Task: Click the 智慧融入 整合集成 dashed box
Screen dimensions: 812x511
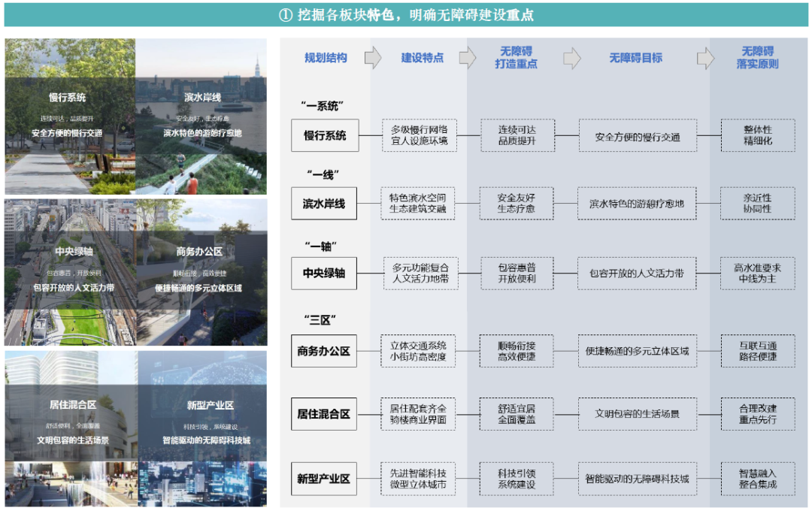Action: pos(757,479)
